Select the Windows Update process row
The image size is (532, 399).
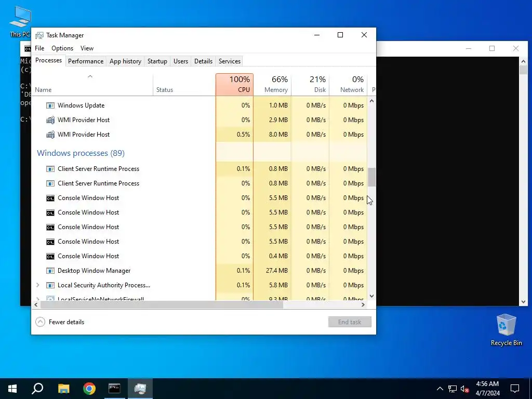click(199, 105)
